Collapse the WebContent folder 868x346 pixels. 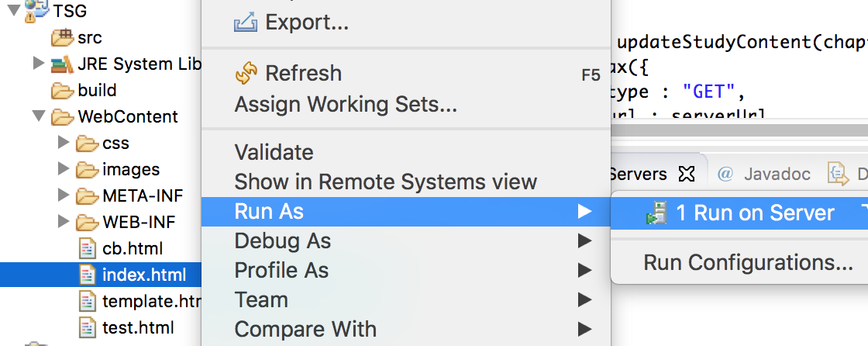coord(38,116)
